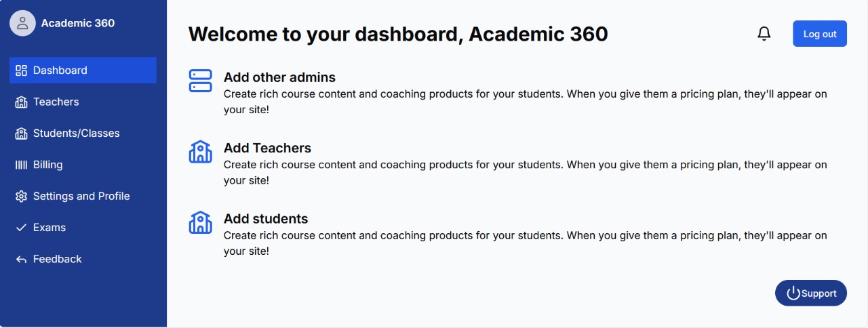Click the Academic 360 profile name
Image resolution: width=868 pixels, height=328 pixels.
point(78,23)
